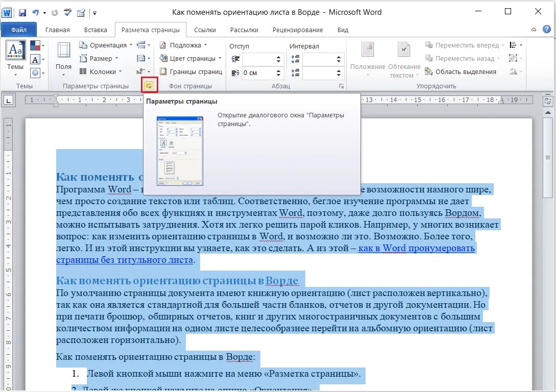The width and height of the screenshot is (556, 392).
Task: Click Обтекание текстом wrap button
Action: pyautogui.click(x=404, y=60)
